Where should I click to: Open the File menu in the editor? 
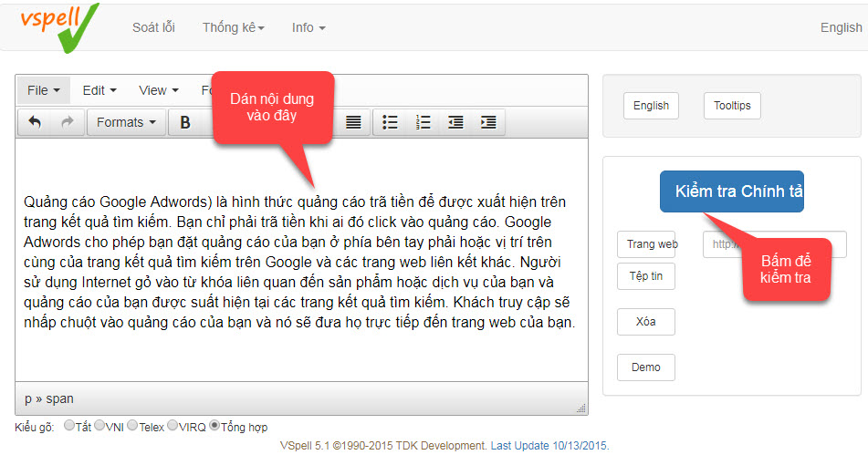(43, 90)
